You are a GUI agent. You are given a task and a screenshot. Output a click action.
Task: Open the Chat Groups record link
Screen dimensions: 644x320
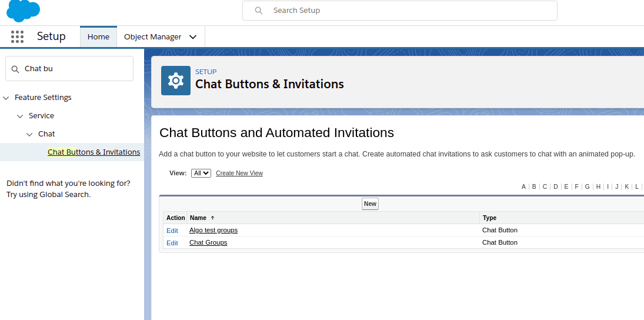(208, 242)
